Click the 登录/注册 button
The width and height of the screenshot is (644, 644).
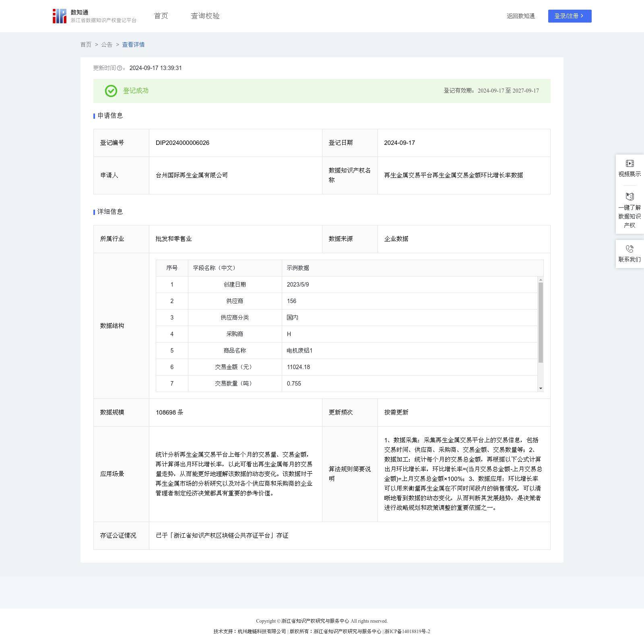pyautogui.click(x=570, y=16)
